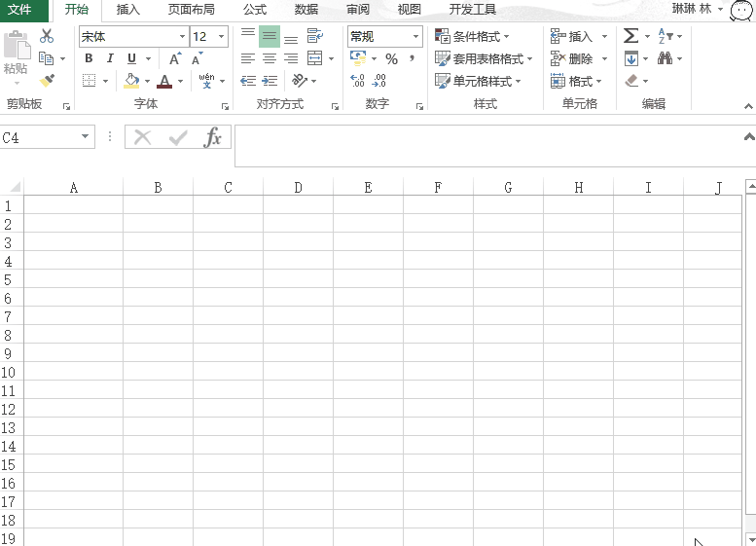
Task: Switch to the 开发工具 tab
Action: coord(473,10)
